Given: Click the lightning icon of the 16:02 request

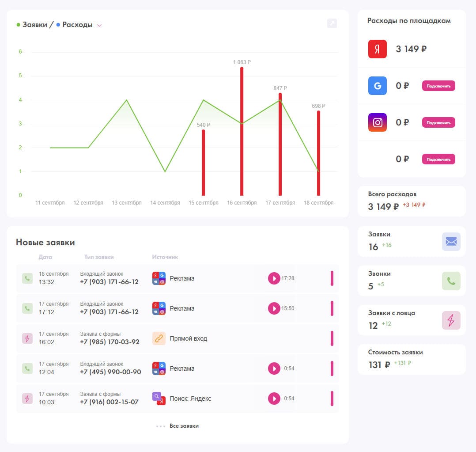Looking at the screenshot, I should pos(27,338).
